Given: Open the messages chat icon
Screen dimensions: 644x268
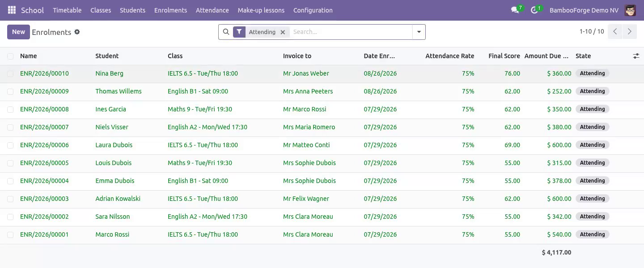Looking at the screenshot, I should pos(515,10).
